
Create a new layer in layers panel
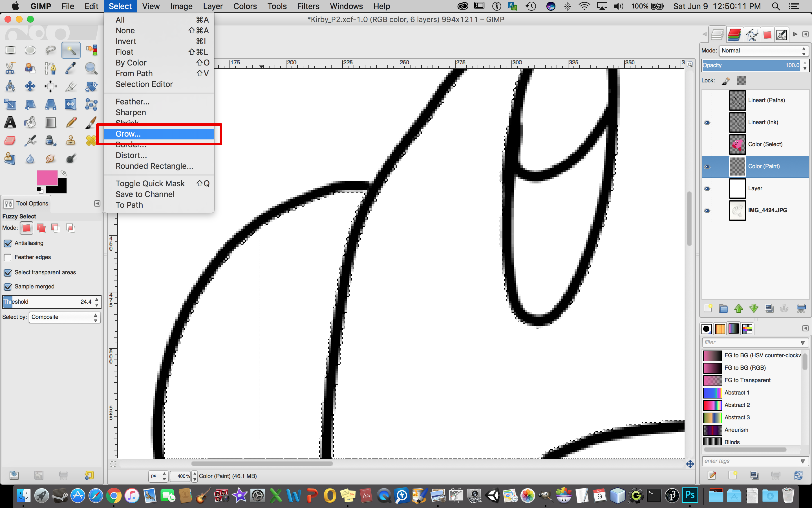708,308
